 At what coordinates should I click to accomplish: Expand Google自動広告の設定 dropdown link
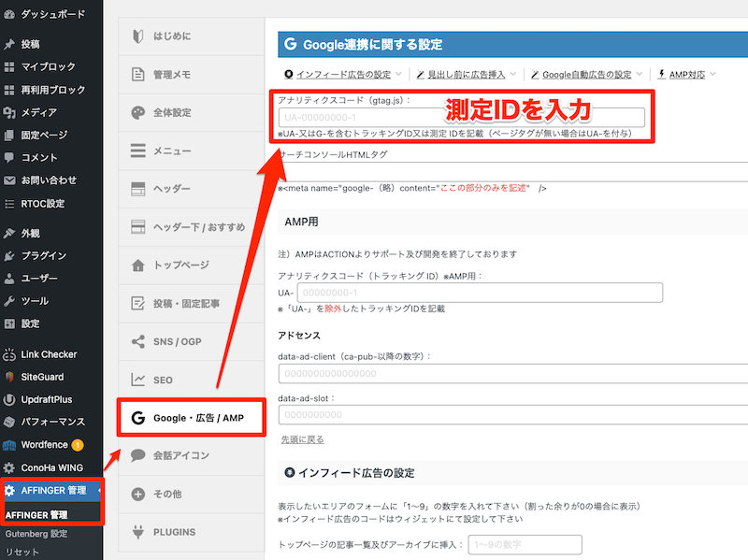pyautogui.click(x=587, y=74)
